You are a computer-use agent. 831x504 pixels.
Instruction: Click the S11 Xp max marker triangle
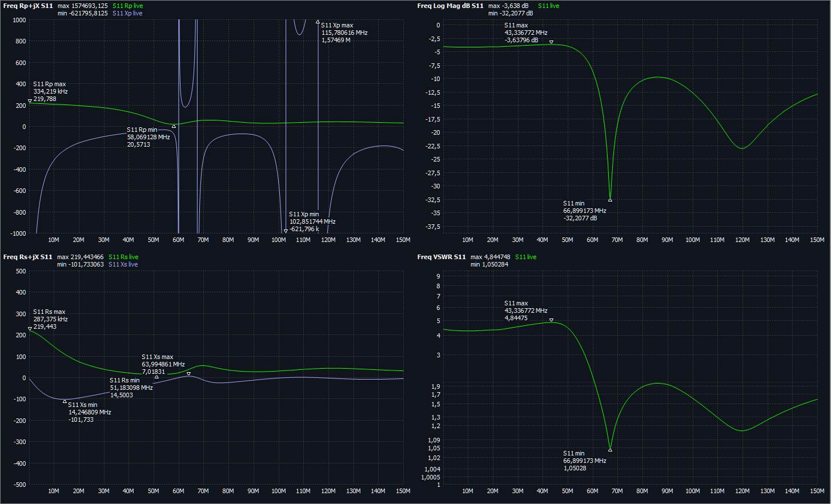(x=318, y=22)
